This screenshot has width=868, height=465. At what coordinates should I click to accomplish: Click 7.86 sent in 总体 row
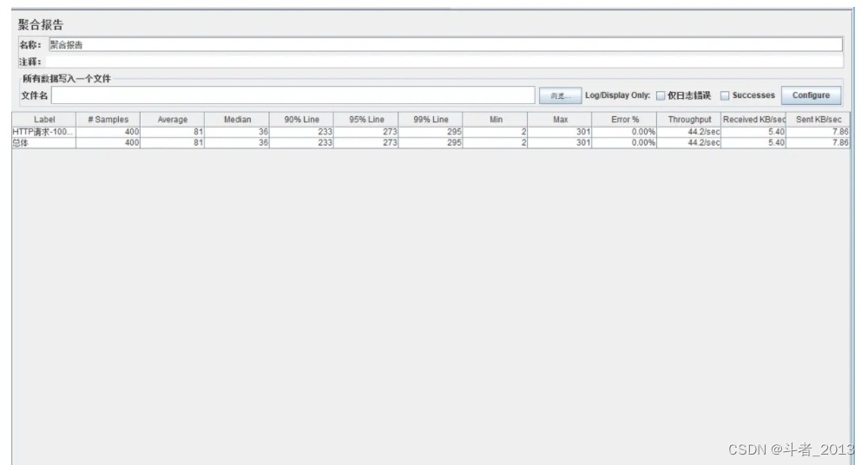(840, 143)
